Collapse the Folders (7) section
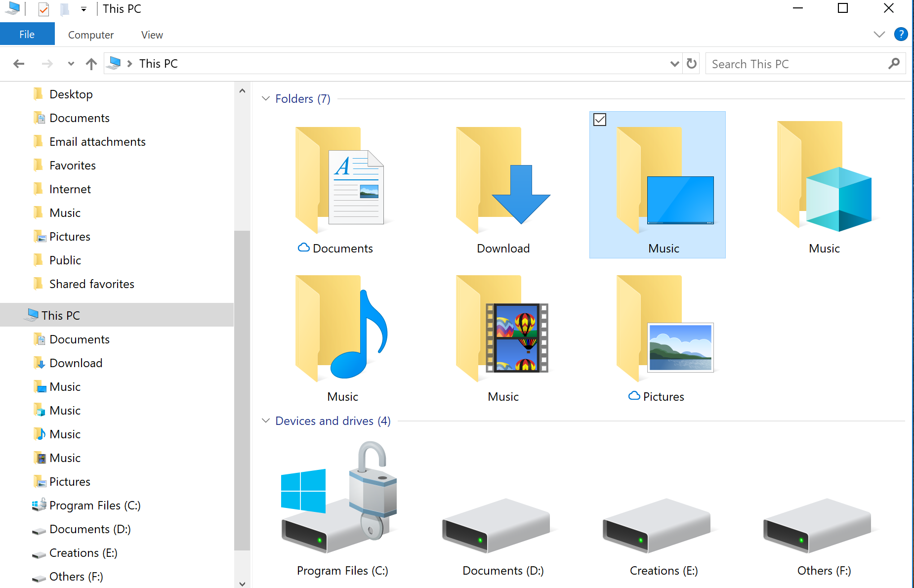The height and width of the screenshot is (588, 914). tap(266, 98)
